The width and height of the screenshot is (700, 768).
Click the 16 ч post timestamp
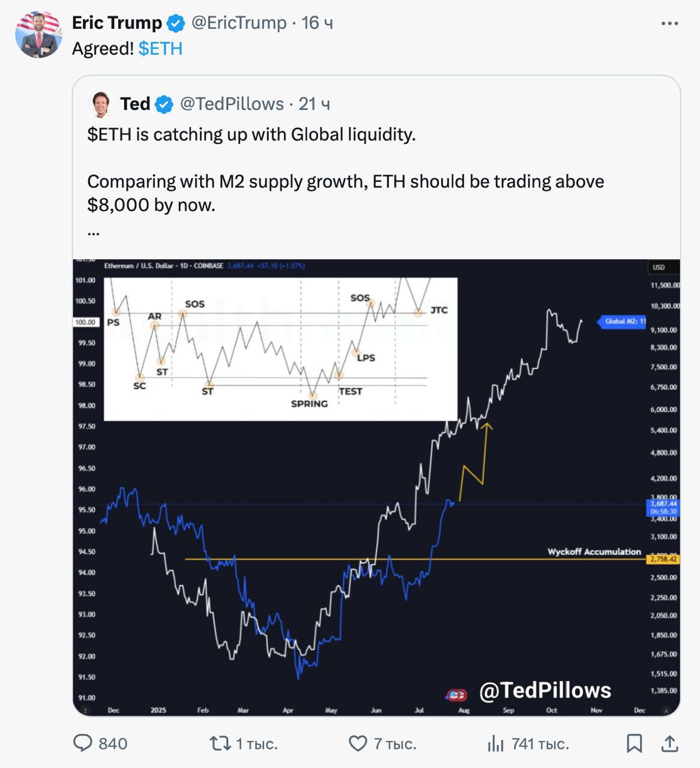[x=317, y=23]
